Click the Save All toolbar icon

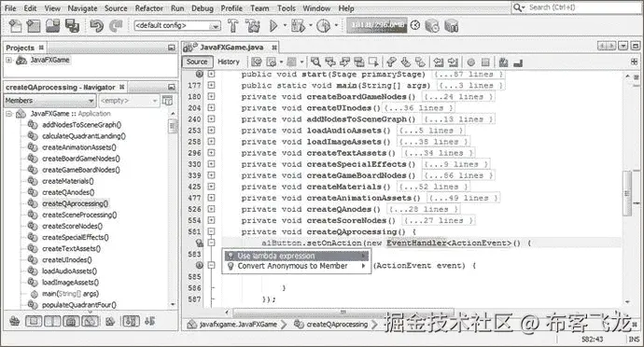(x=72, y=26)
